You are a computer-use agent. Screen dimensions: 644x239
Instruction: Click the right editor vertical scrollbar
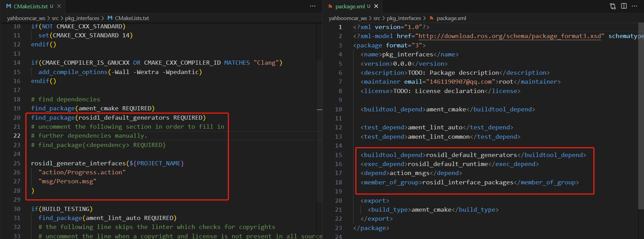641,104
